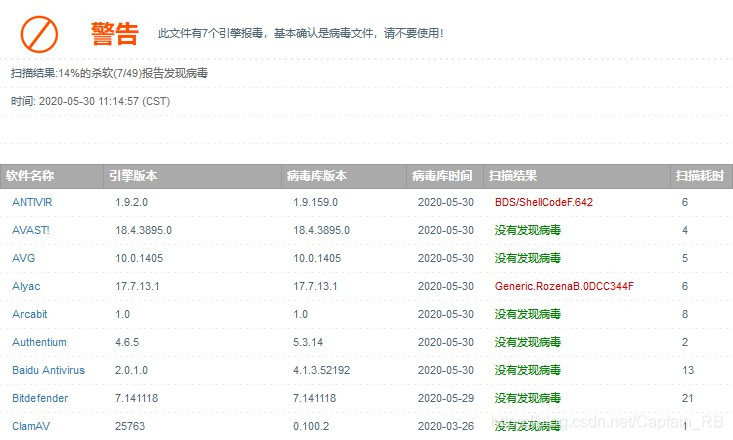Viewport: 733px width, 440px height.
Task: Open the AVAST! software link
Action: (31, 230)
